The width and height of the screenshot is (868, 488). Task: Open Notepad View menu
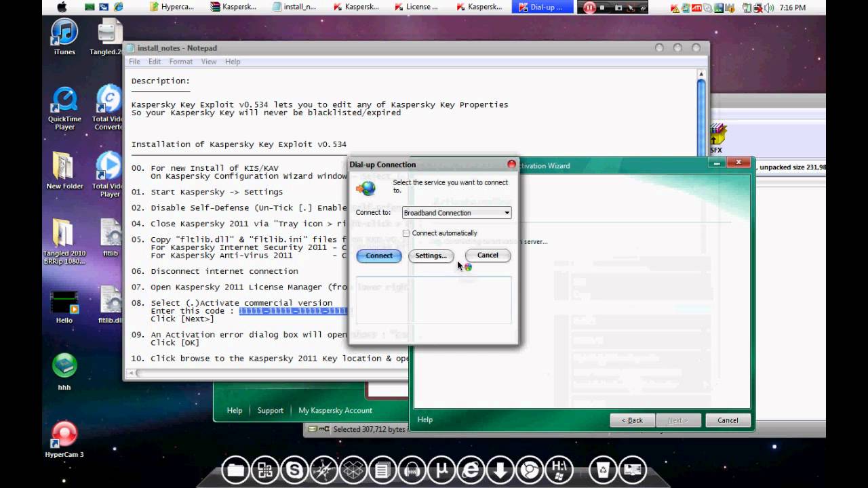[209, 62]
